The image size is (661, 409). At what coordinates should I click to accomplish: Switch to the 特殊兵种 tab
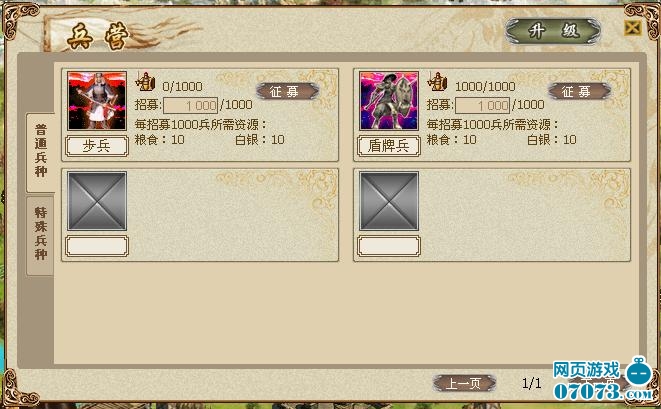(41, 234)
